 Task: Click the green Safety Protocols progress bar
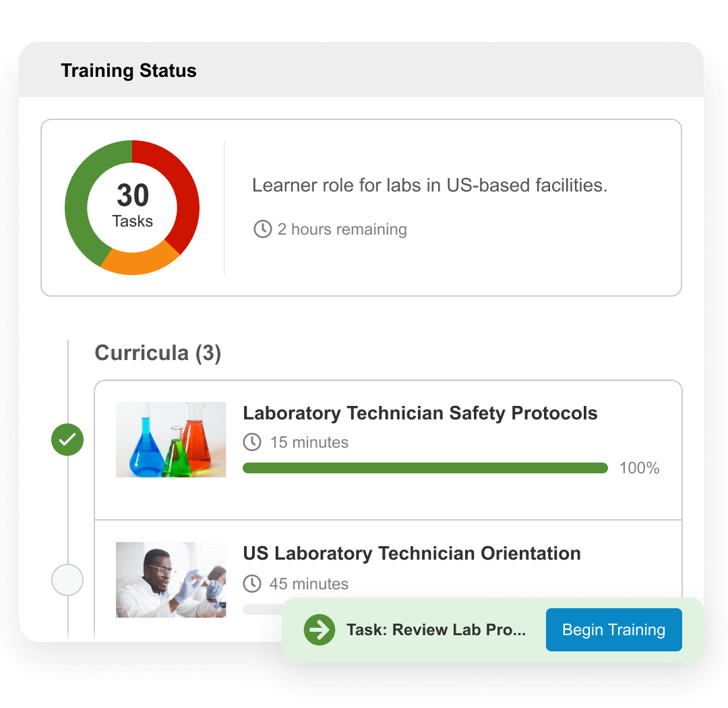(x=425, y=468)
